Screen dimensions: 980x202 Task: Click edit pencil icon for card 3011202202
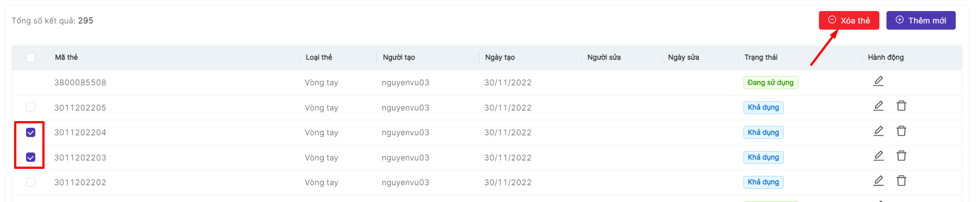coord(878,181)
